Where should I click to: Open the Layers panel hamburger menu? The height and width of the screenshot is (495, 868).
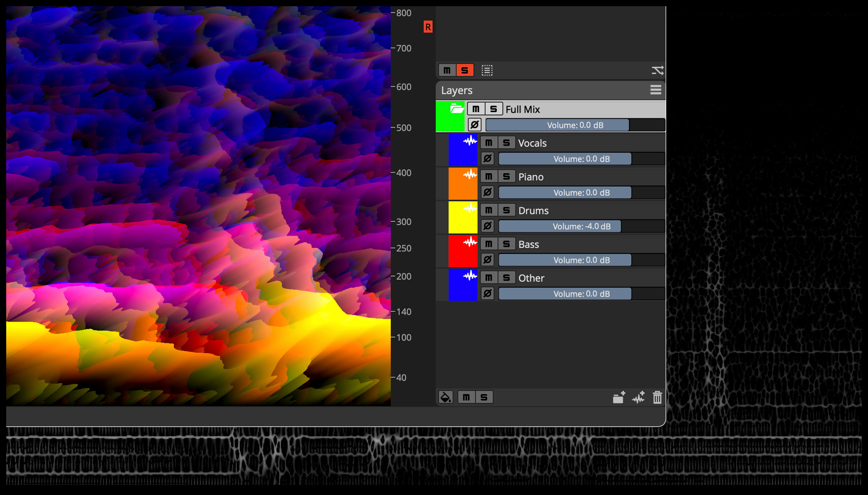[x=656, y=90]
